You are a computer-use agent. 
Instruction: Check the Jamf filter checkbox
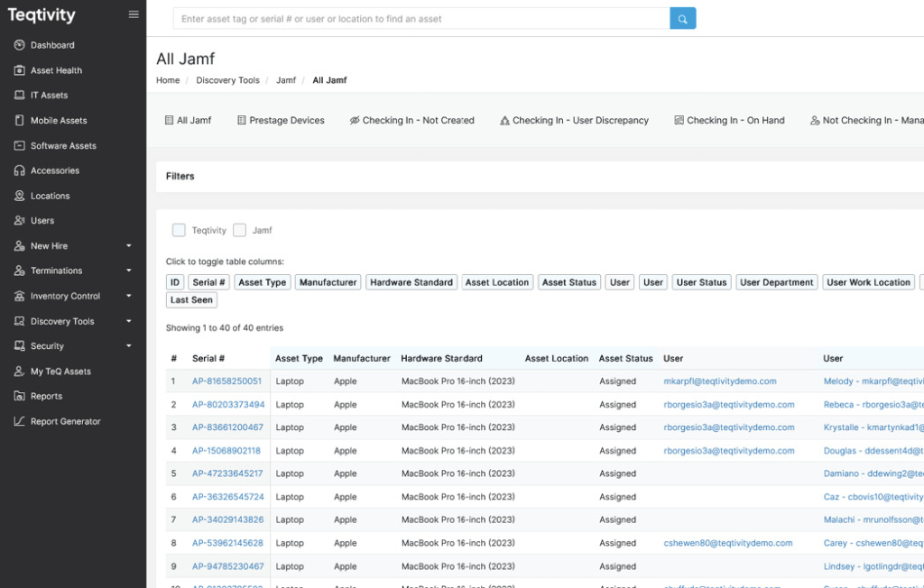(x=239, y=230)
